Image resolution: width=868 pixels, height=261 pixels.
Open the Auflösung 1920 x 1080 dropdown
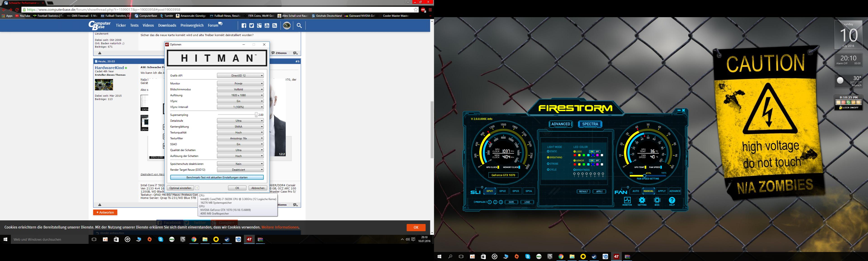[240, 95]
